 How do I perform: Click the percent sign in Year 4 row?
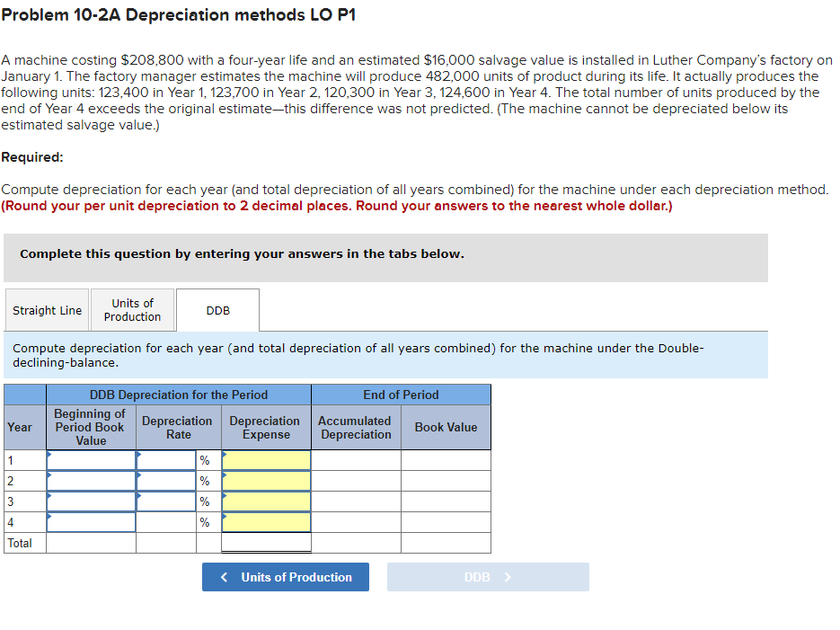(205, 522)
